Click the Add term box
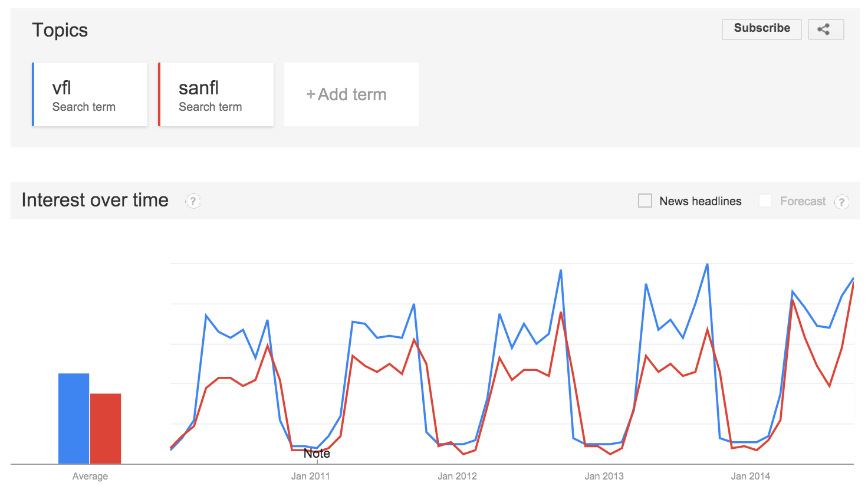The image size is (868, 486). 351,94
